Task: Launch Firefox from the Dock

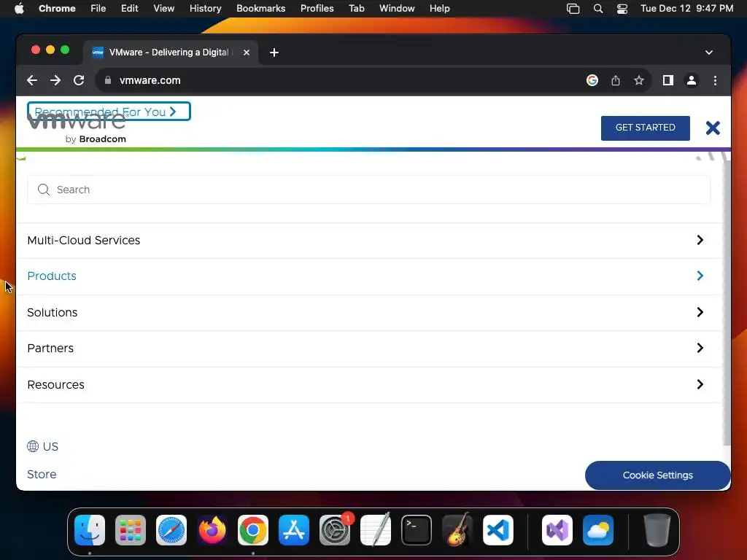Action: click(212, 530)
